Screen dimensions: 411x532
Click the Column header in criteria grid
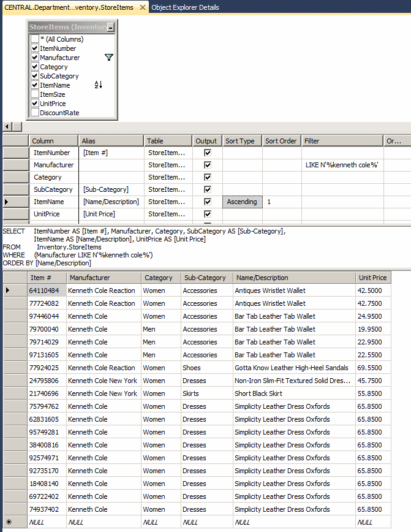pyautogui.click(x=53, y=141)
